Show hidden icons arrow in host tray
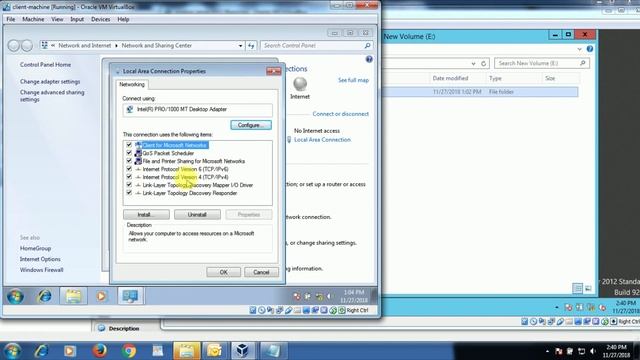 547,351
